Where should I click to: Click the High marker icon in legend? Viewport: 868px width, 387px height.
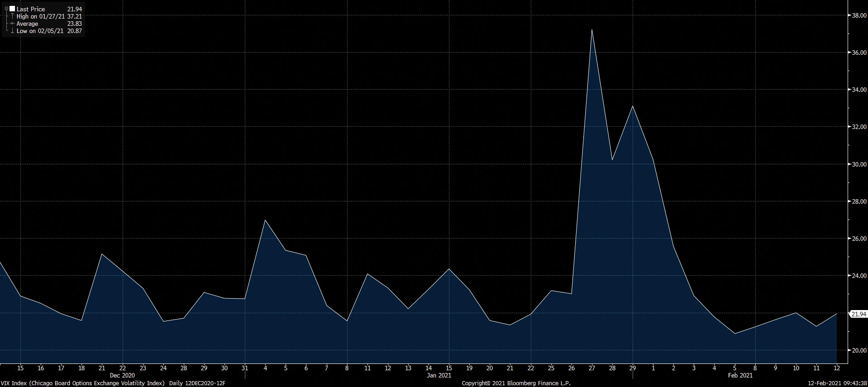[x=12, y=16]
